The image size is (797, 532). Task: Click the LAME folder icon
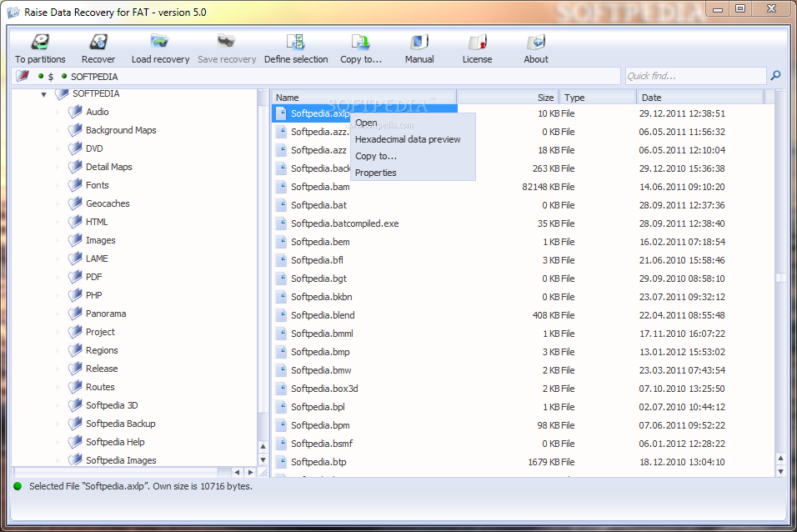pyautogui.click(x=75, y=258)
